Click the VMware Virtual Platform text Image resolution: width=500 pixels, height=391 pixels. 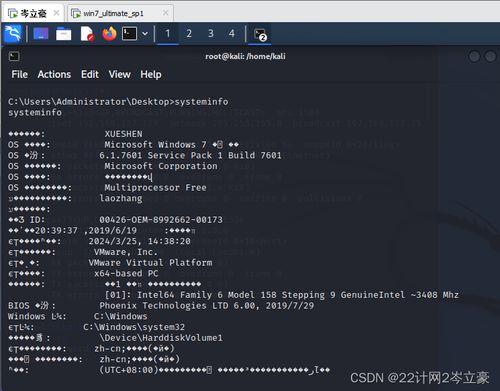[x=150, y=263]
